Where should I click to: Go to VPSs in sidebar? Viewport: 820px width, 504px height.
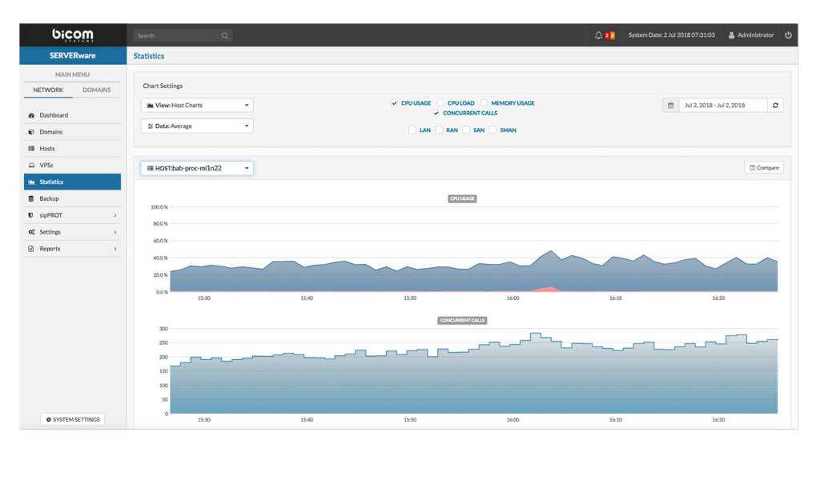coord(46,165)
